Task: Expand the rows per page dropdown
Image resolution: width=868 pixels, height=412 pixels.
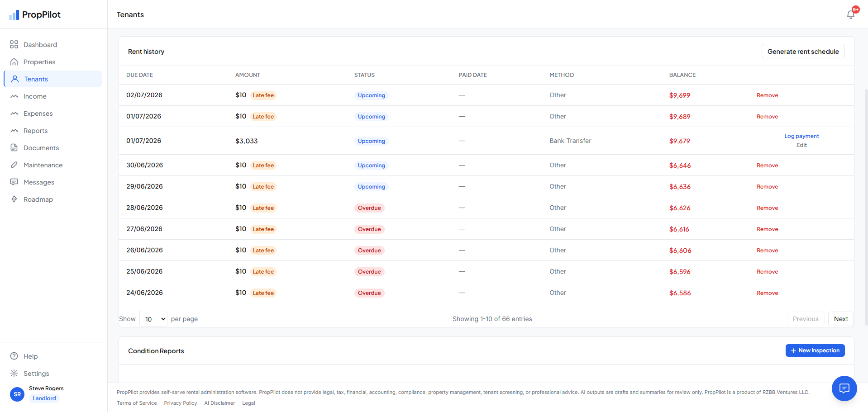Action: point(153,319)
